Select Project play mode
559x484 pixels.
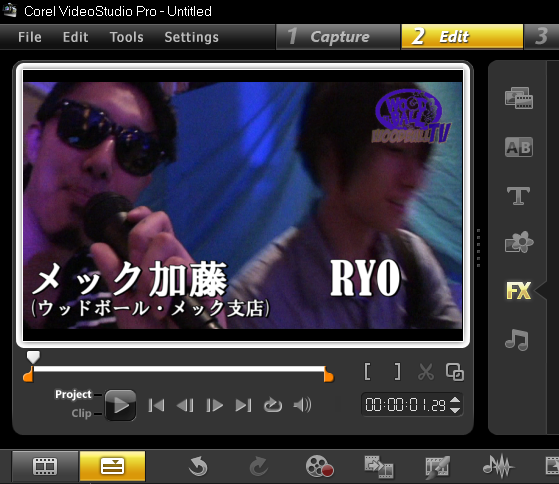click(73, 394)
